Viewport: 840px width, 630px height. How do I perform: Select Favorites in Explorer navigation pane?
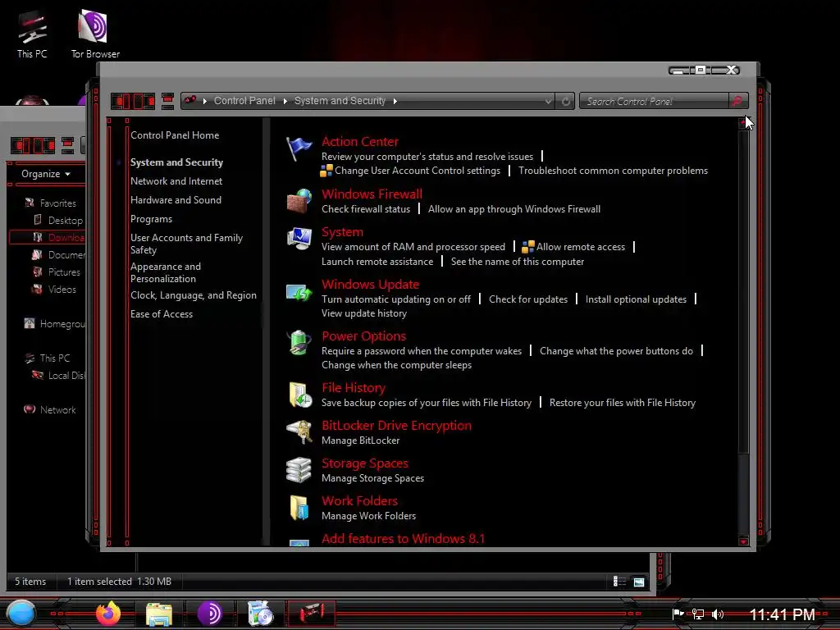(x=57, y=203)
